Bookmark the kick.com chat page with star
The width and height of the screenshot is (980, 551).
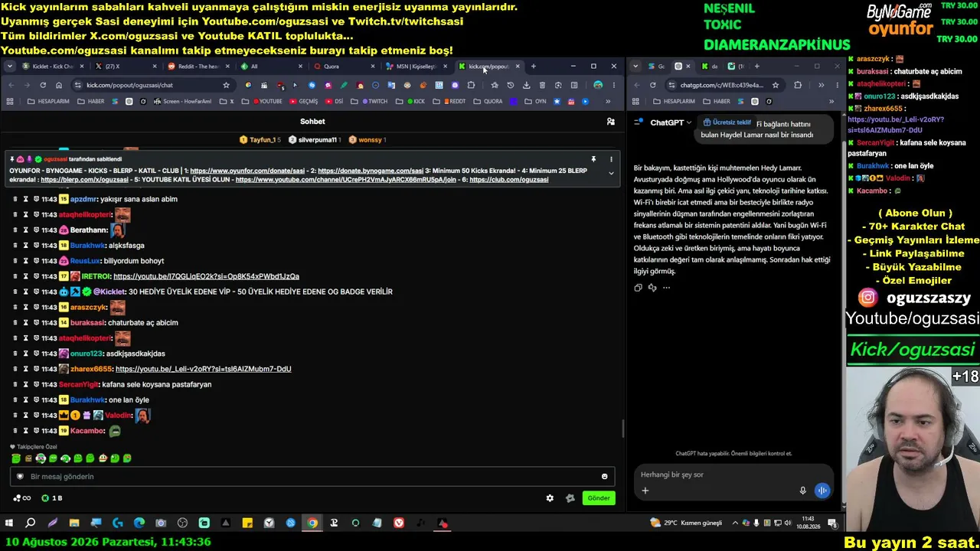pyautogui.click(x=226, y=85)
